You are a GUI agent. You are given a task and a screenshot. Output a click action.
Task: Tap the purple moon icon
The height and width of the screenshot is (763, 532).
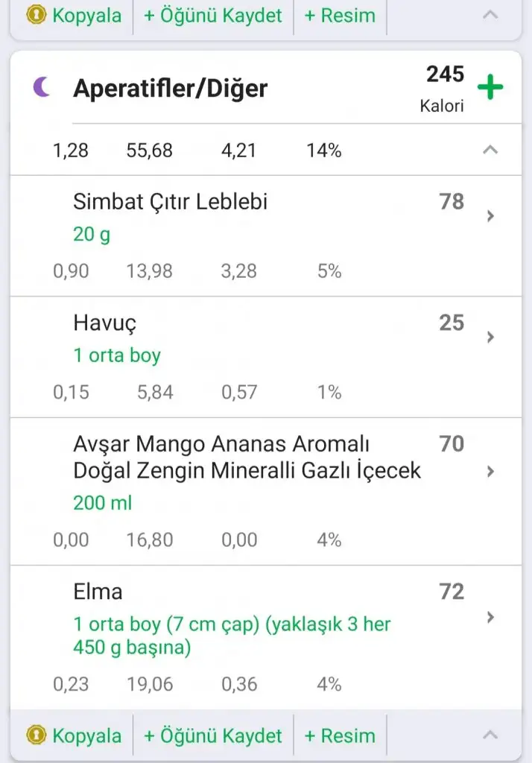coord(42,88)
